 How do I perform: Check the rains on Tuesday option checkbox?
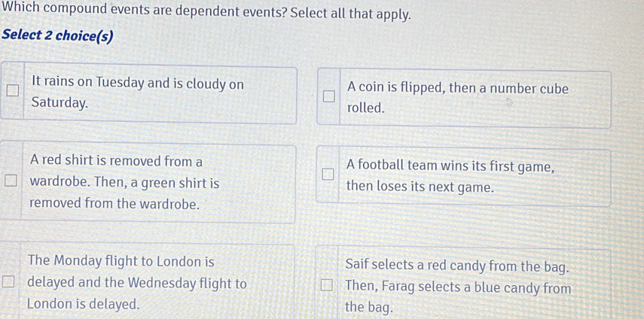(11, 93)
